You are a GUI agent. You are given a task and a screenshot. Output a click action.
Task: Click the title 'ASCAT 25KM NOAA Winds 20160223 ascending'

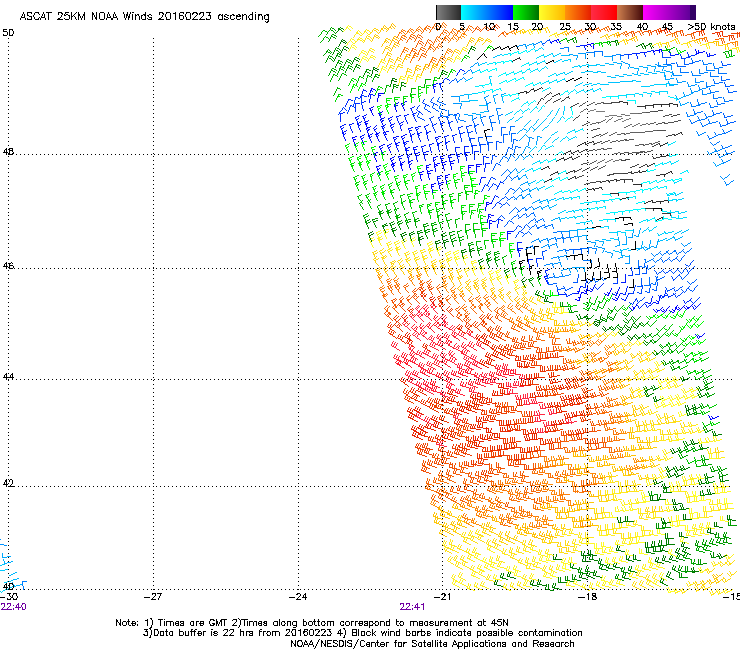coord(144,17)
